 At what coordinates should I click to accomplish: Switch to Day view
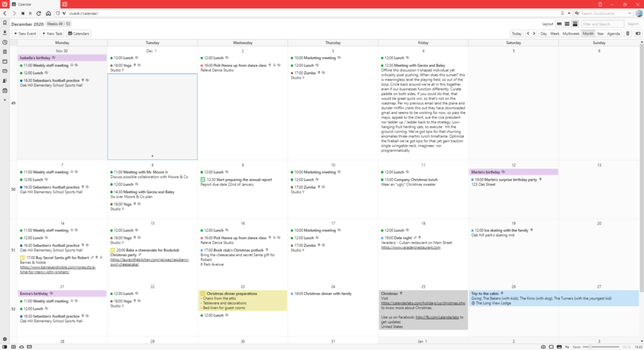click(x=543, y=34)
